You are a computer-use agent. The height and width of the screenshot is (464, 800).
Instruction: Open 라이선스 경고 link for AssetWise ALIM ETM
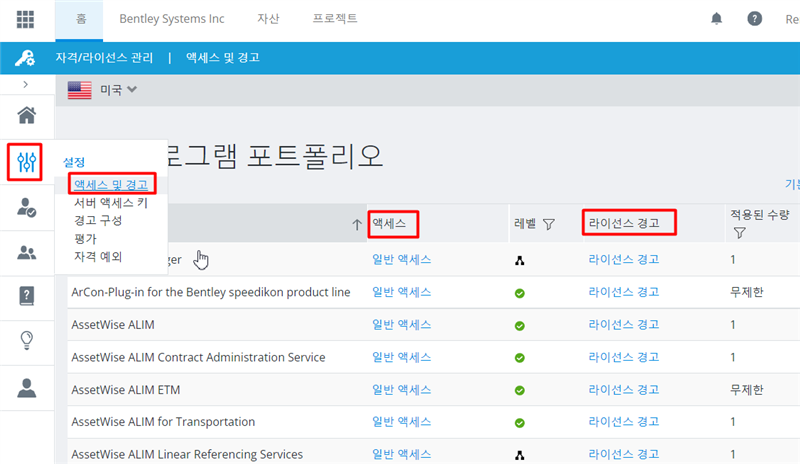(623, 389)
